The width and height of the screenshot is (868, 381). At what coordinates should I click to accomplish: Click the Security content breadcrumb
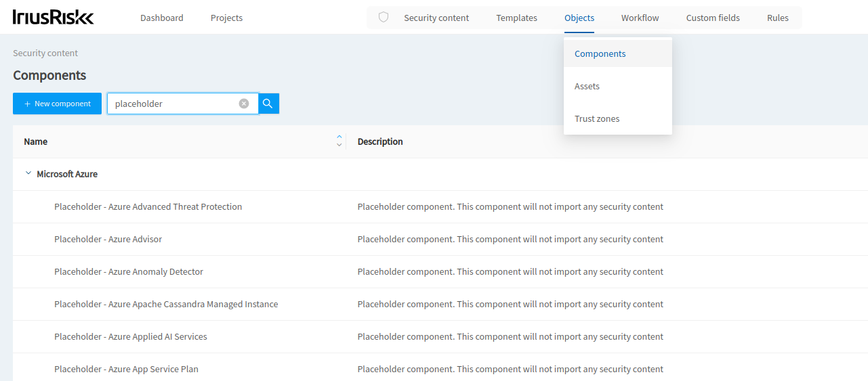click(x=45, y=53)
